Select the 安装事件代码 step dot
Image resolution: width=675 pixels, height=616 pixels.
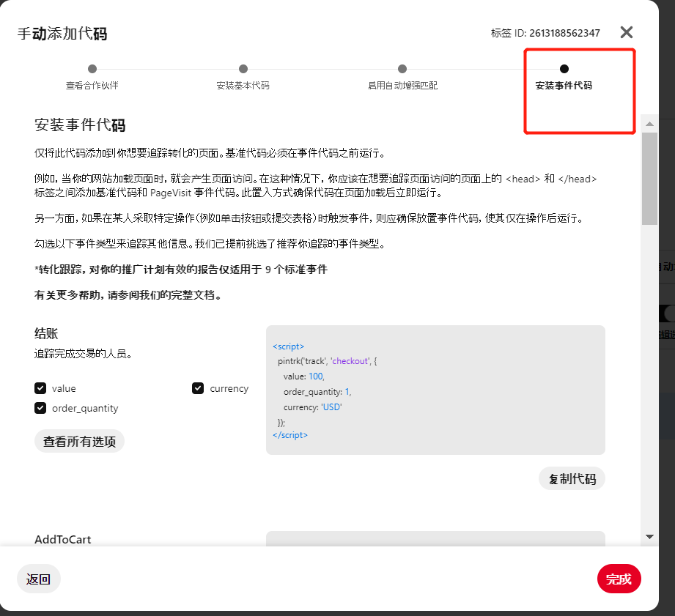[x=564, y=69]
